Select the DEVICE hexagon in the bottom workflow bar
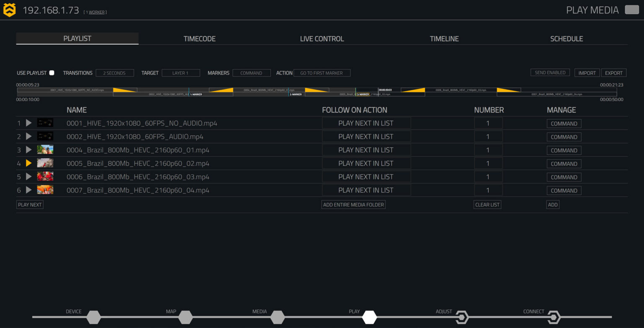The height and width of the screenshot is (328, 644). (93, 317)
